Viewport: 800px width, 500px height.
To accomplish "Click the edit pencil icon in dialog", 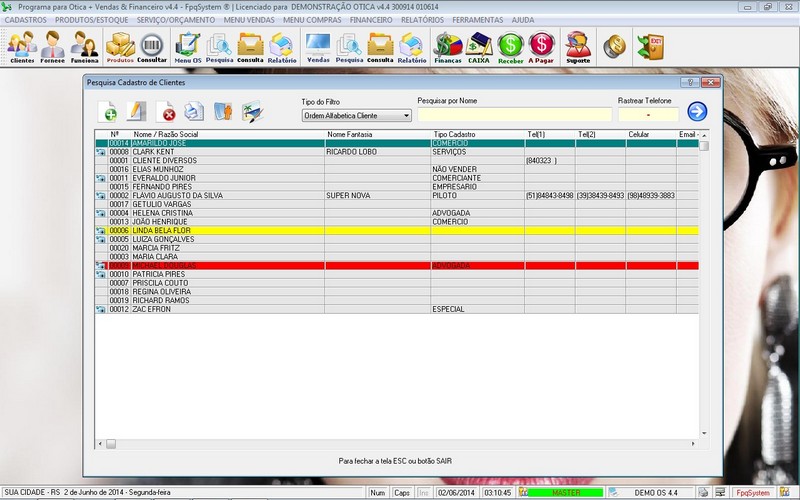I will click(x=136, y=111).
